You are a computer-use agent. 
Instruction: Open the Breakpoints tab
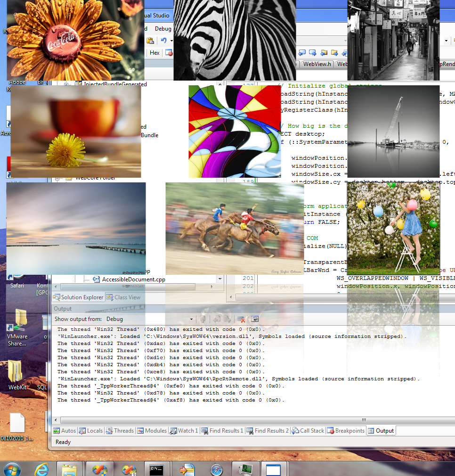click(x=346, y=431)
